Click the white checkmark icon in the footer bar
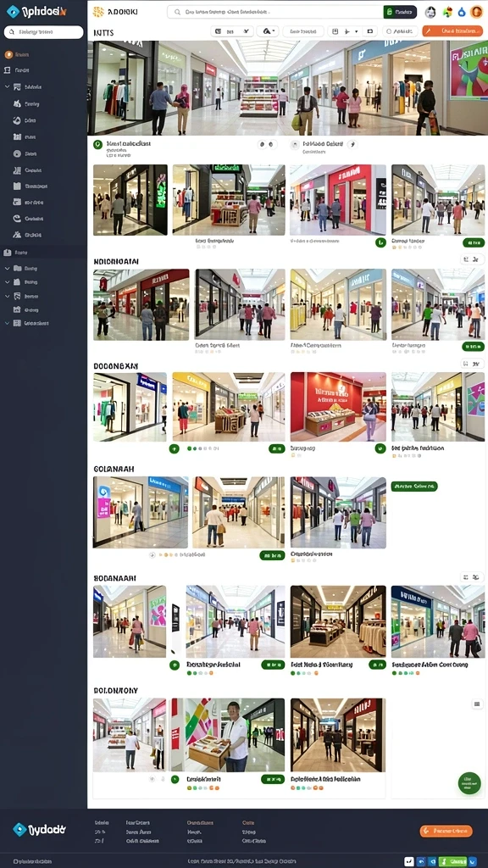 click(x=409, y=861)
